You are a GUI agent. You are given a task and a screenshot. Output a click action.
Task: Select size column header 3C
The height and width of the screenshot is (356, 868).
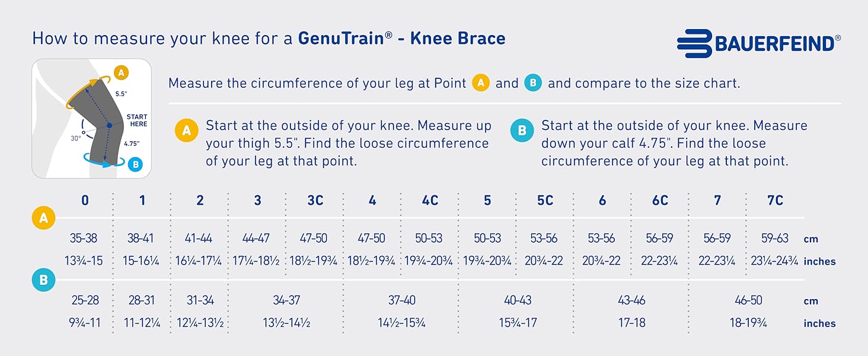pos(315,201)
